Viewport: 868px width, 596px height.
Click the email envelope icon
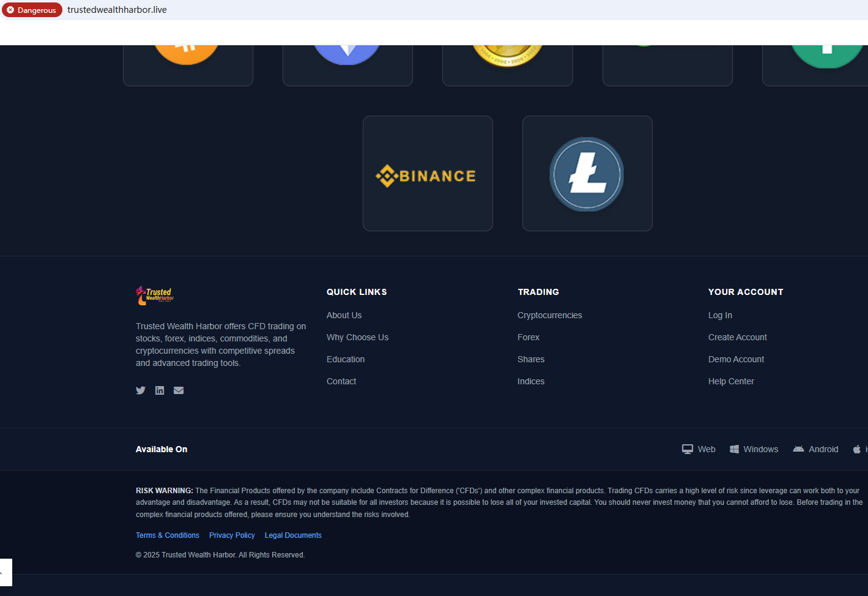tap(179, 390)
